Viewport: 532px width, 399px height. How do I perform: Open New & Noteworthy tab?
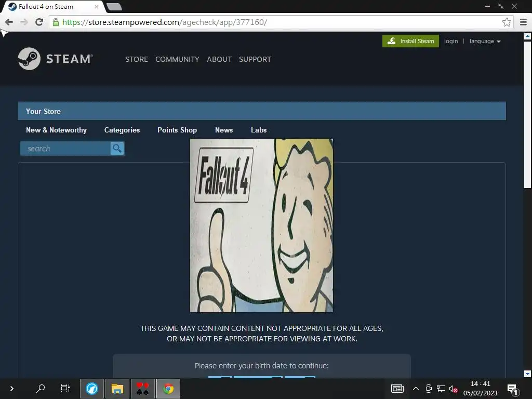(x=56, y=130)
